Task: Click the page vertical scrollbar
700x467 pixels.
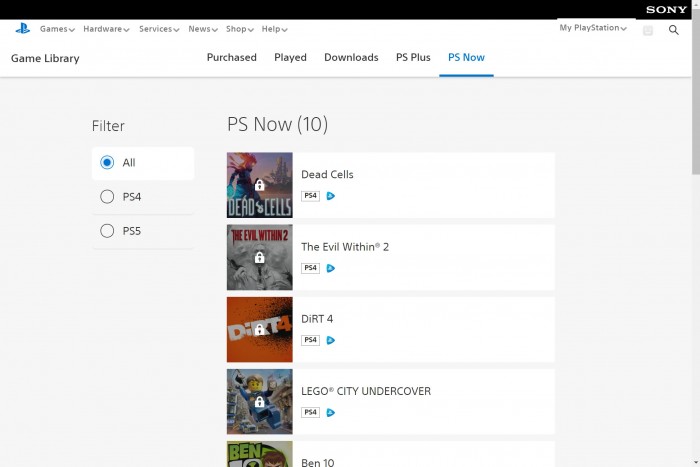Action: pos(694,100)
